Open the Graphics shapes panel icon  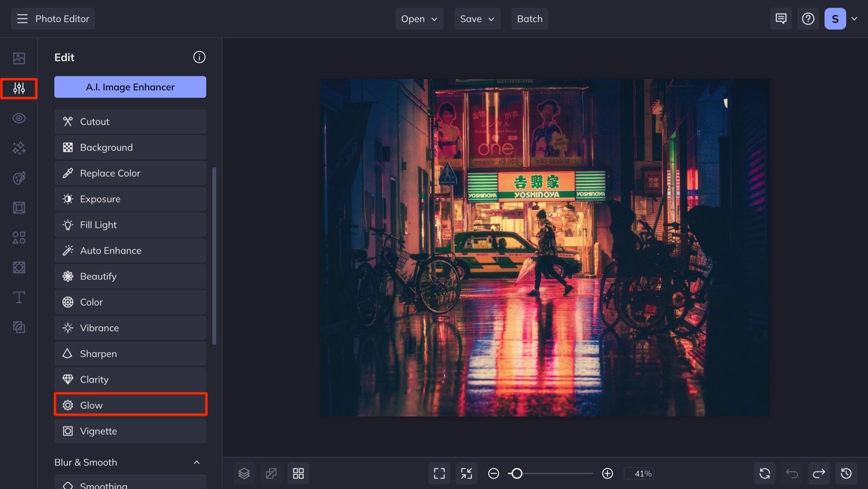tap(19, 237)
